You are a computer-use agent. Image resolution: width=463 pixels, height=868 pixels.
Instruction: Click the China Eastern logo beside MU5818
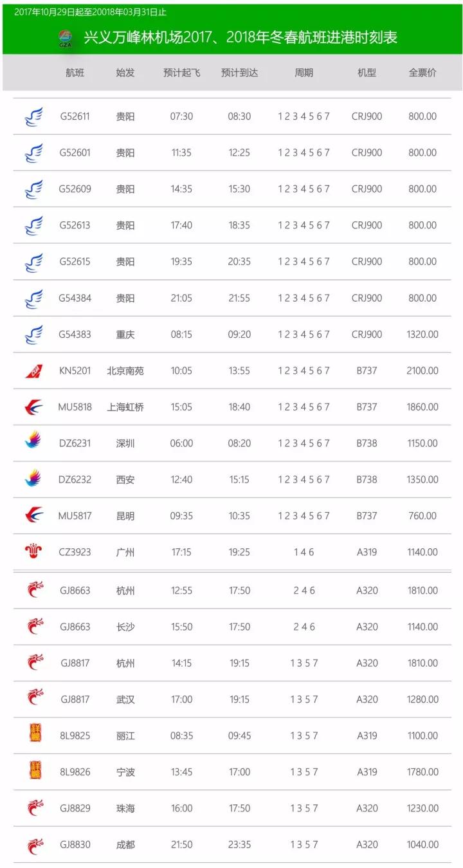[x=33, y=407]
